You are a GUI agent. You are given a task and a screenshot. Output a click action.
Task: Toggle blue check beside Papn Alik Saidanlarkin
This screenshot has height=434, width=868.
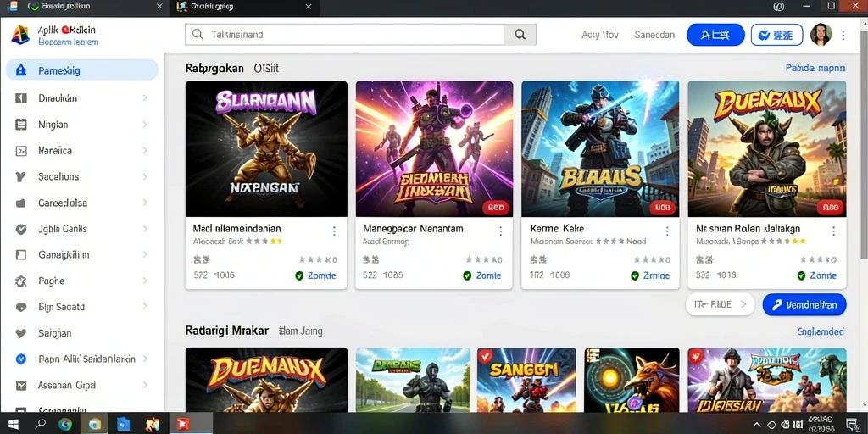click(21, 359)
